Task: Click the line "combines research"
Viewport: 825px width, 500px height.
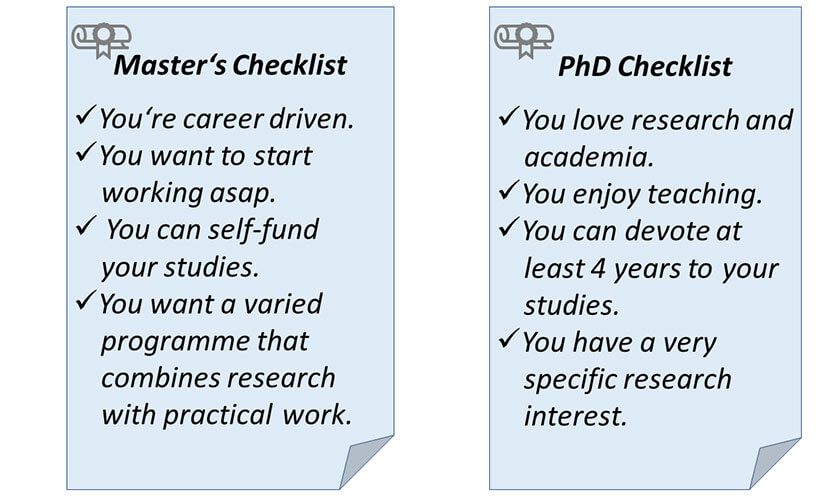Action: point(218,378)
